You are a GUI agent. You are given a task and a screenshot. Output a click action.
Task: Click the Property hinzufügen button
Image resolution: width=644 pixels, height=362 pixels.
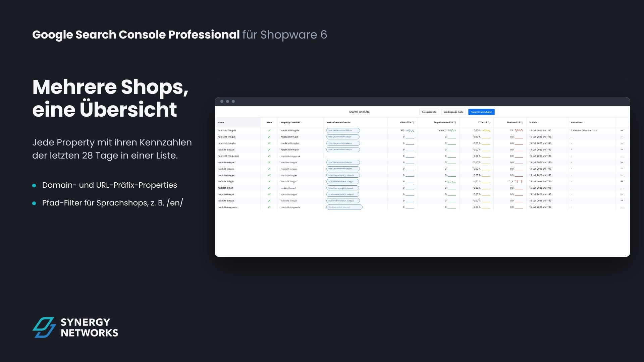click(481, 112)
